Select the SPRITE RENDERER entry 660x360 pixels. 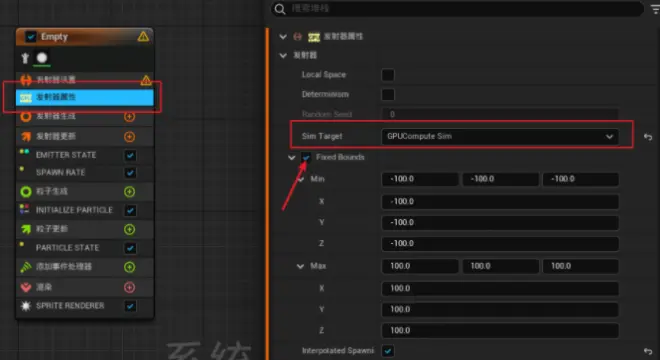pos(85,306)
